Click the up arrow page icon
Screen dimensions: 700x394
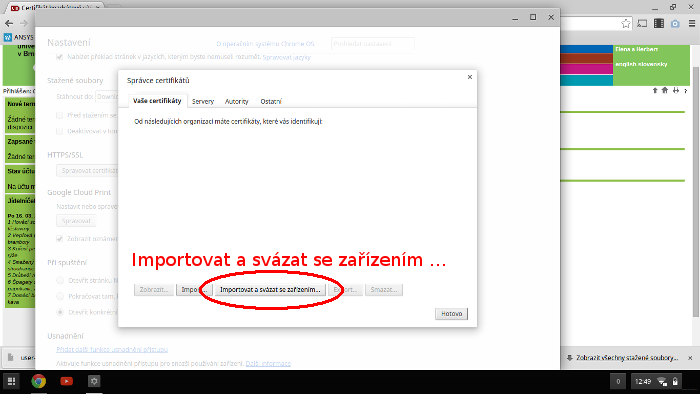click(655, 91)
